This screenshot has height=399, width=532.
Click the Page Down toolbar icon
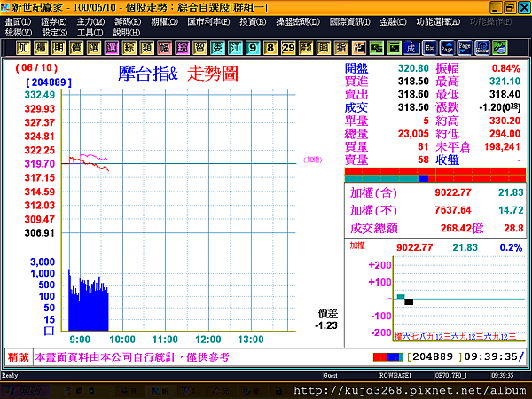(465, 48)
